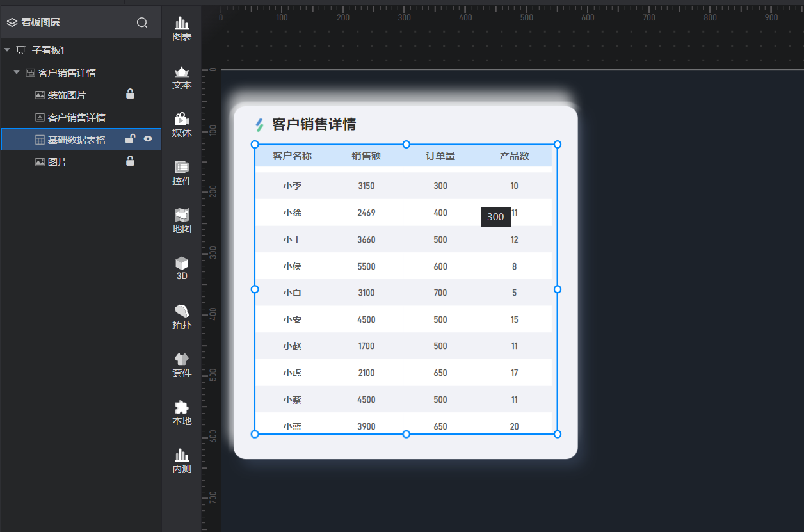Click the 地图 map components icon
This screenshot has height=532, width=804.
click(182, 222)
